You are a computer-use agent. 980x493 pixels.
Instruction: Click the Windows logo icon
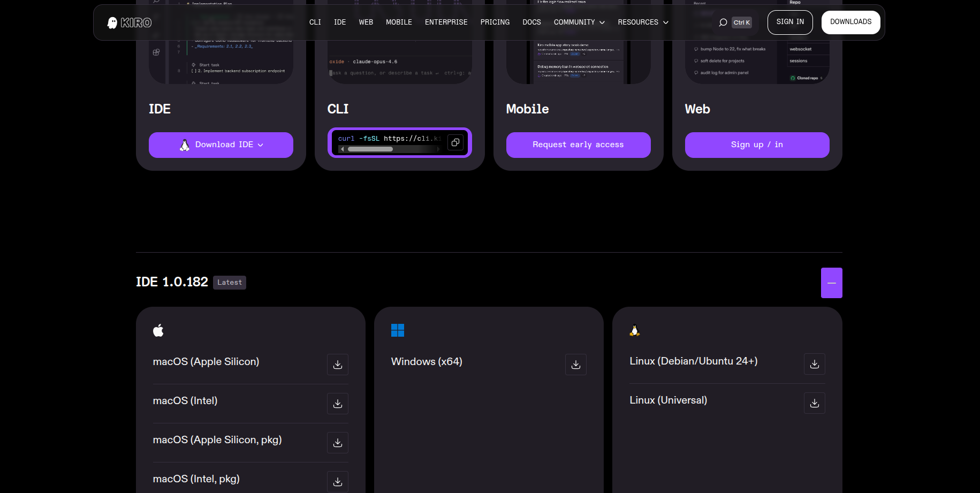pyautogui.click(x=398, y=330)
